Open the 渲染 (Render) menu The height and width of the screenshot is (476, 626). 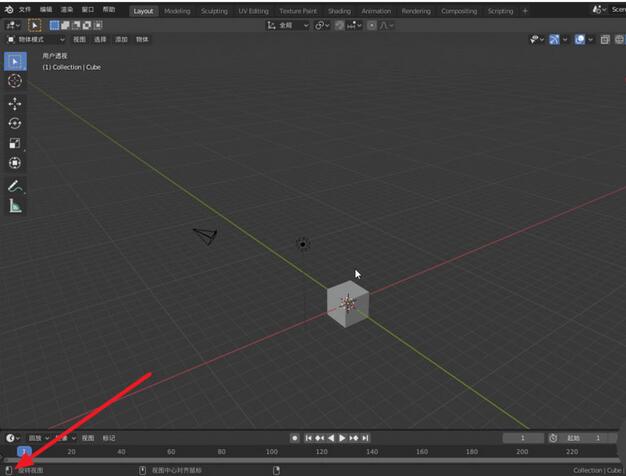[x=67, y=10]
